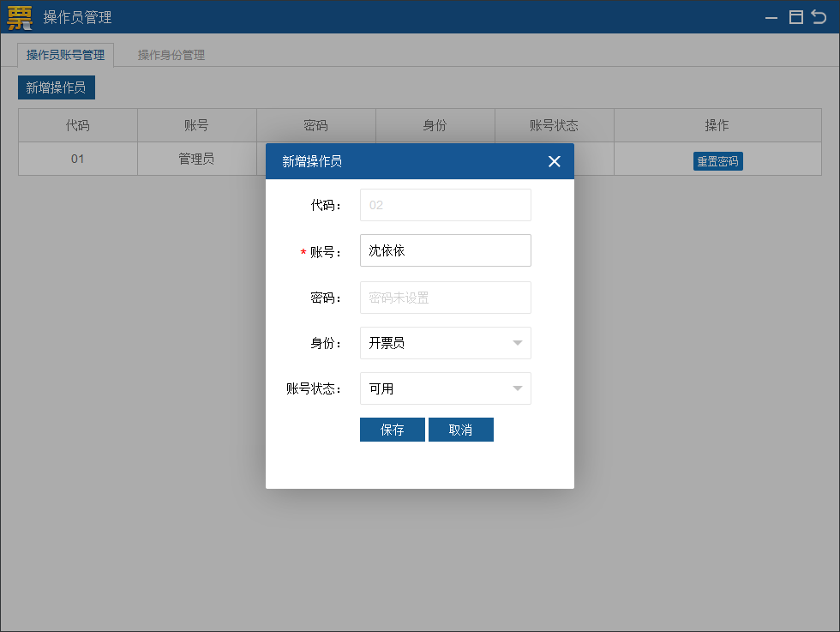This screenshot has height=632, width=840.
Task: Click the 新增操作员 button above the table
Action: (x=56, y=87)
